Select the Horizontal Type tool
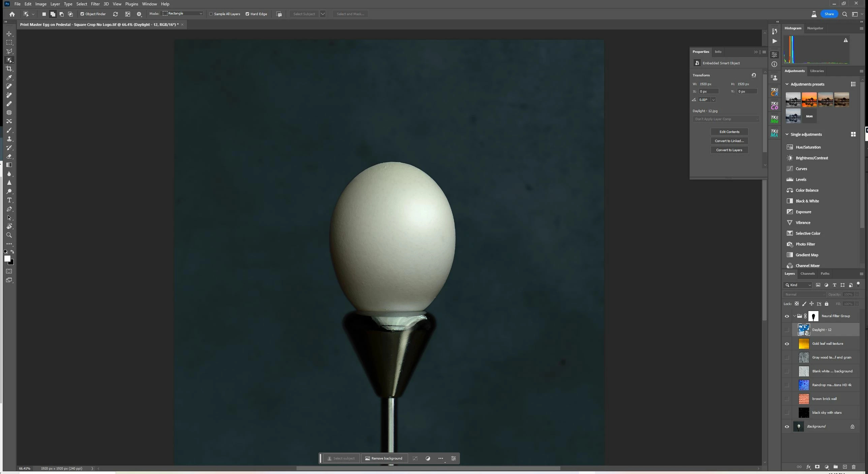Image resolution: width=868 pixels, height=474 pixels. [9, 200]
